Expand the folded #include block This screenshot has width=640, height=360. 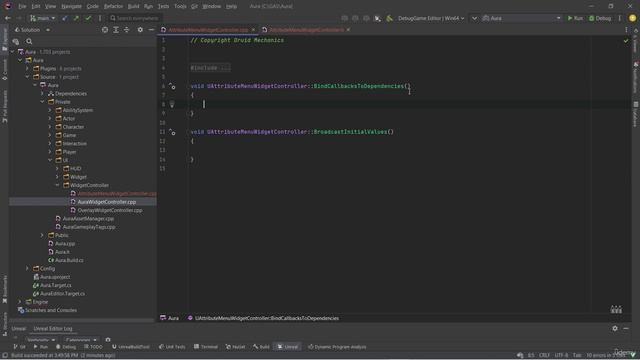(210, 68)
